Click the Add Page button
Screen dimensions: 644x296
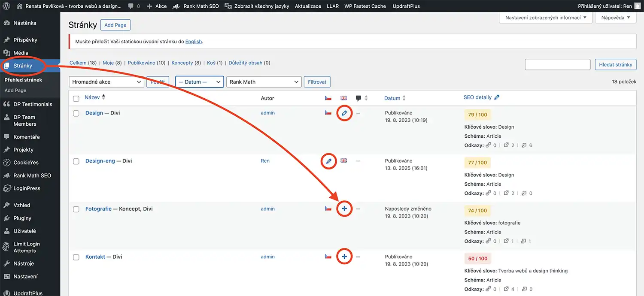(115, 25)
